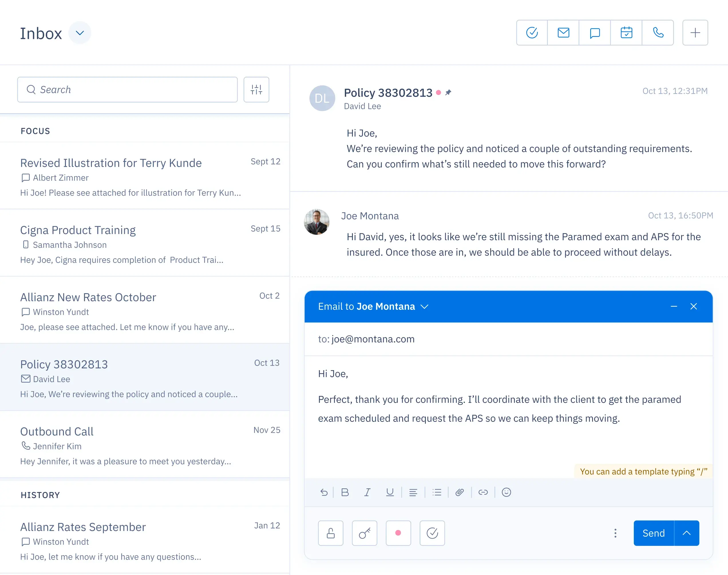Click the joe@montana.com recipient address
The width and height of the screenshot is (728, 575).
click(373, 339)
